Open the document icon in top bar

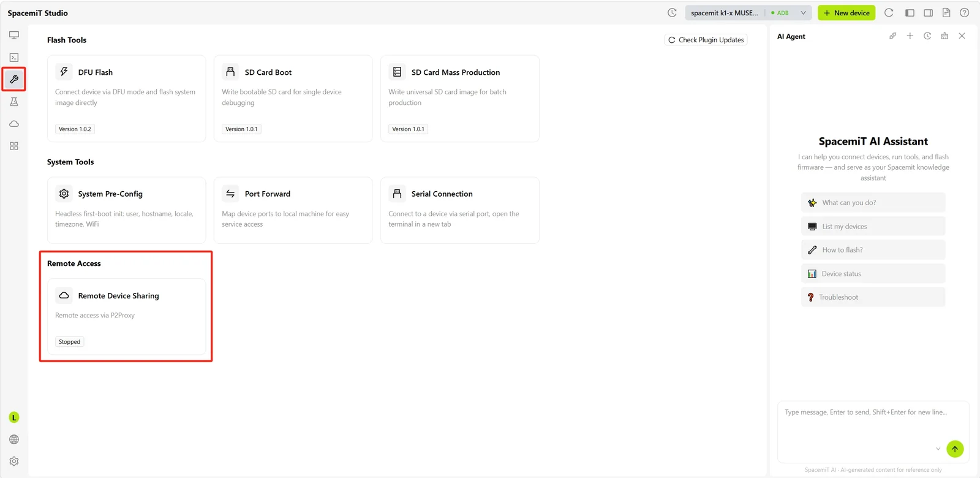click(x=946, y=13)
